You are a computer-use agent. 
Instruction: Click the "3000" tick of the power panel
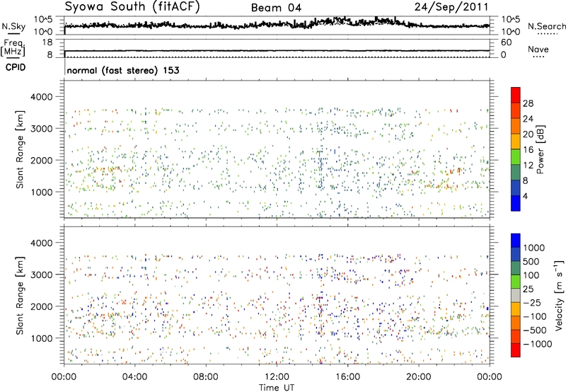(41, 129)
